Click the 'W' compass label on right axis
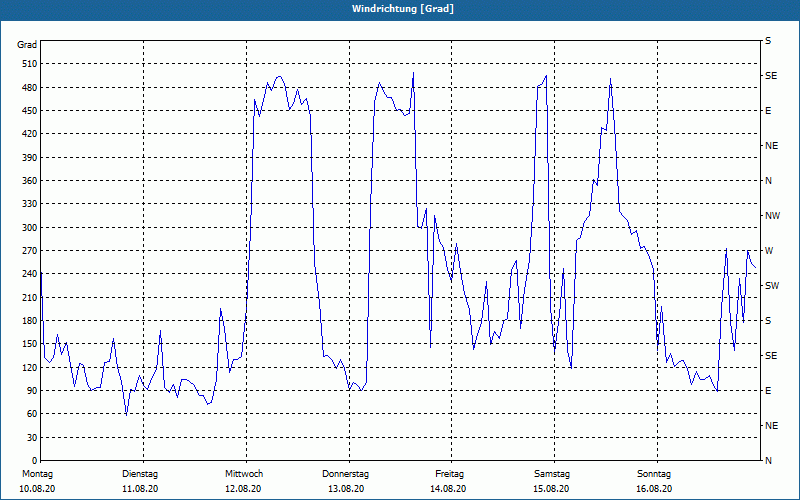800x500 pixels. pyautogui.click(x=769, y=251)
